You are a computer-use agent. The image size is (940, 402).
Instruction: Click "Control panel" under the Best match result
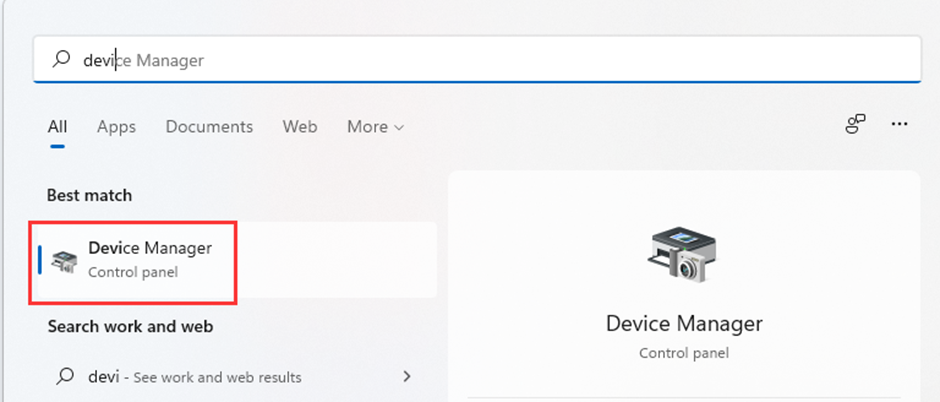coord(133,271)
